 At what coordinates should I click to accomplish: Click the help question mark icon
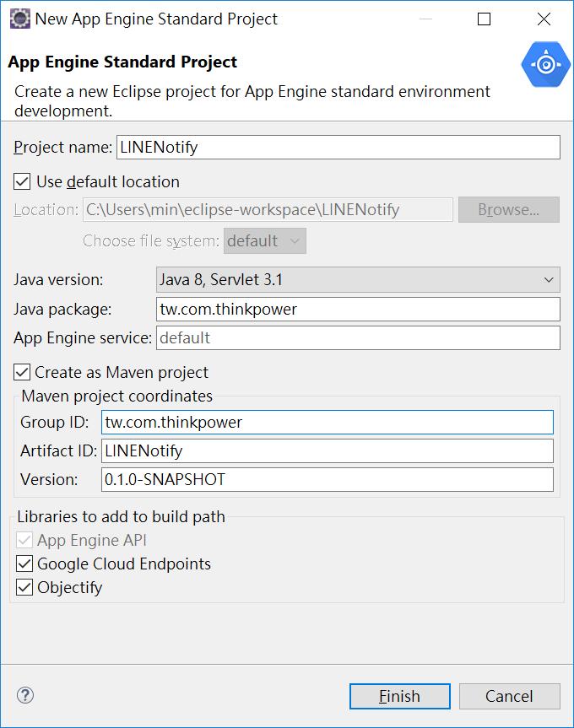click(25, 695)
